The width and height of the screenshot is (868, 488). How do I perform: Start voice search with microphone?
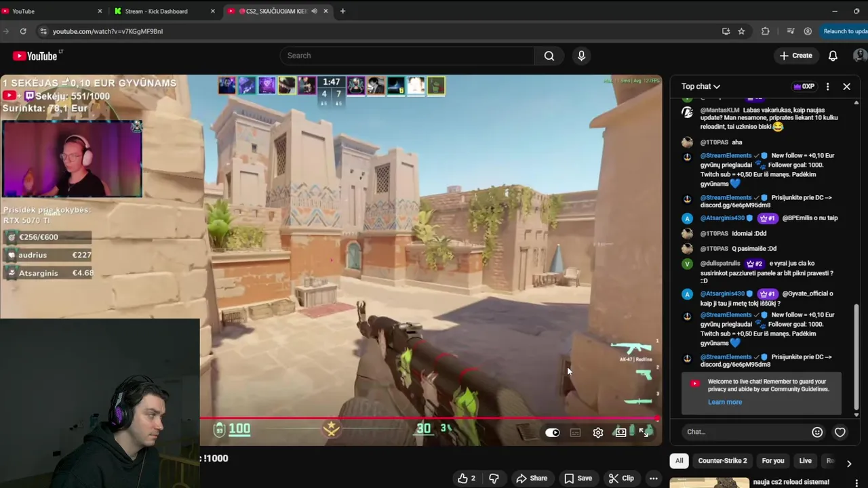pyautogui.click(x=581, y=56)
